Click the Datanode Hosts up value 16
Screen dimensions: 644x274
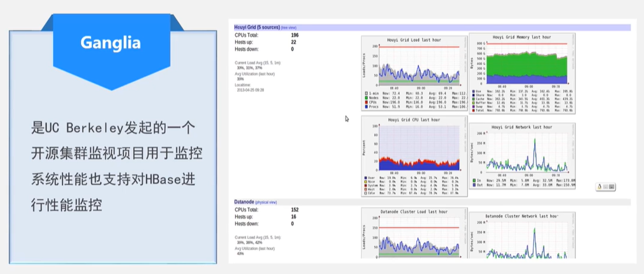294,217
